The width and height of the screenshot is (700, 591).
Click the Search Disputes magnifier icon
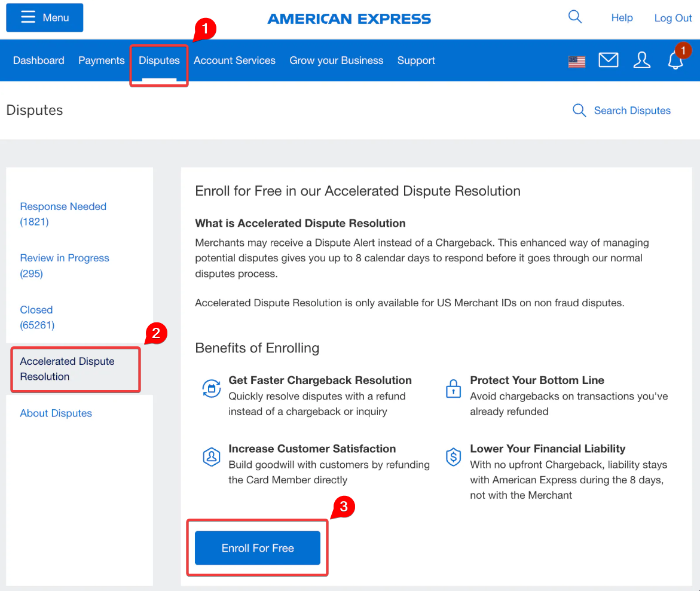pyautogui.click(x=579, y=110)
